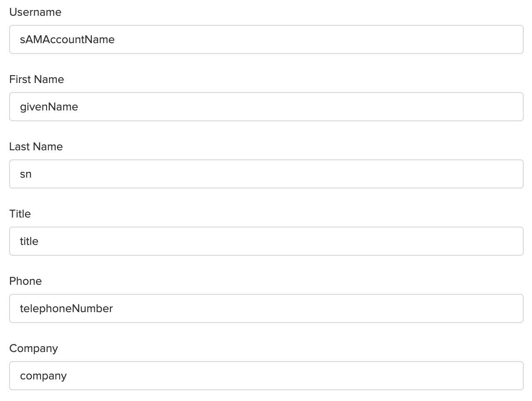Click the First Name label
Screen dimensions: 532x401
37,80
